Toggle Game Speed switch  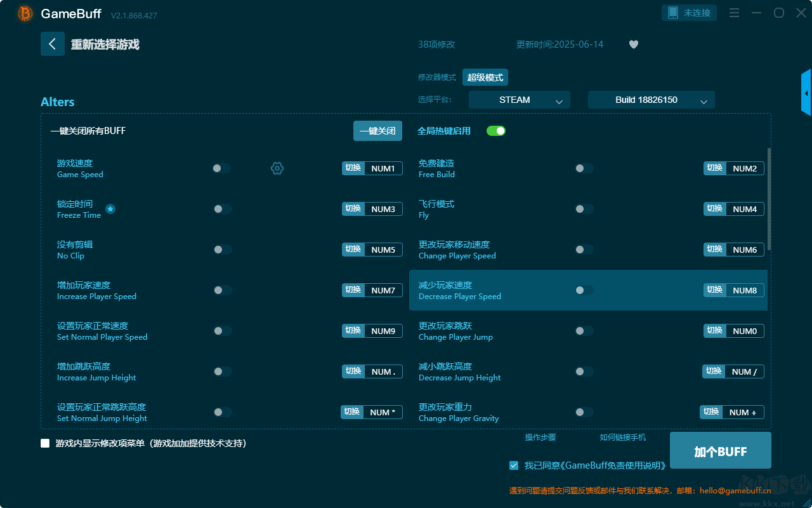tap(221, 168)
